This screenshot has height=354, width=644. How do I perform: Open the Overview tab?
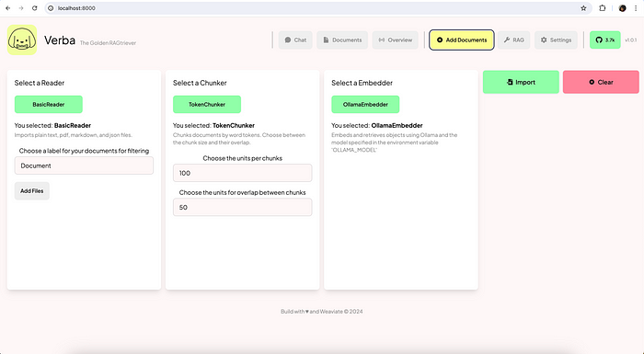coord(395,40)
